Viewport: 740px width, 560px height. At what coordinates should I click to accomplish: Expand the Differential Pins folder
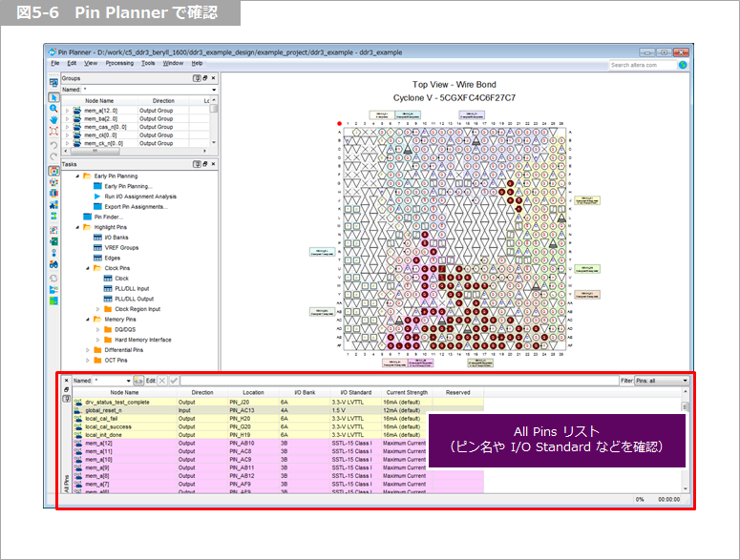coord(87,350)
